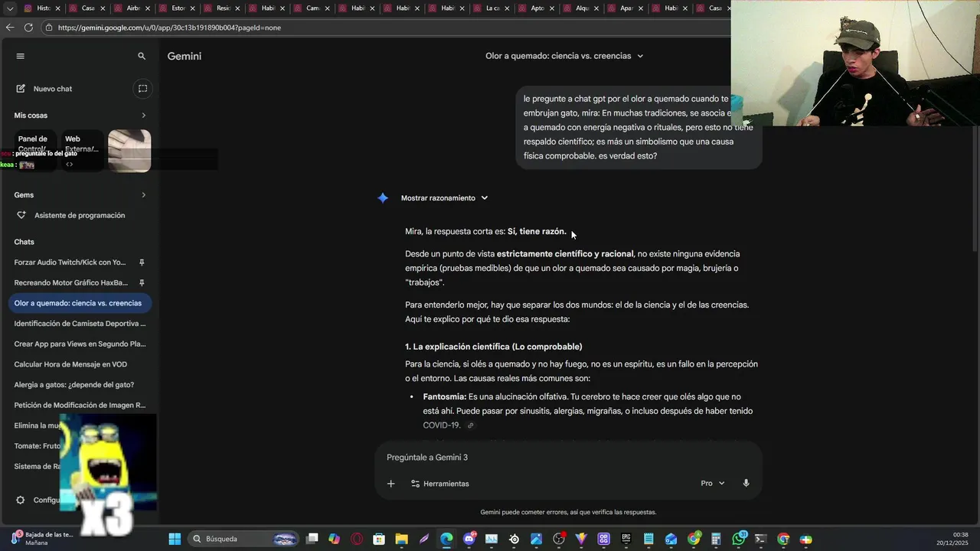The image size is (980, 551).
Task: Open the Herramientas tools button
Action: click(x=440, y=484)
